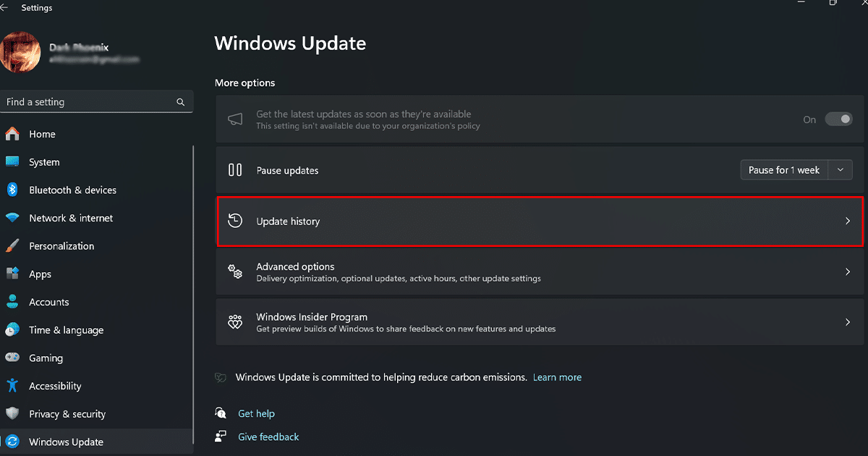Click the Windows Insider Program icon
This screenshot has width=868, height=456.
(235, 322)
